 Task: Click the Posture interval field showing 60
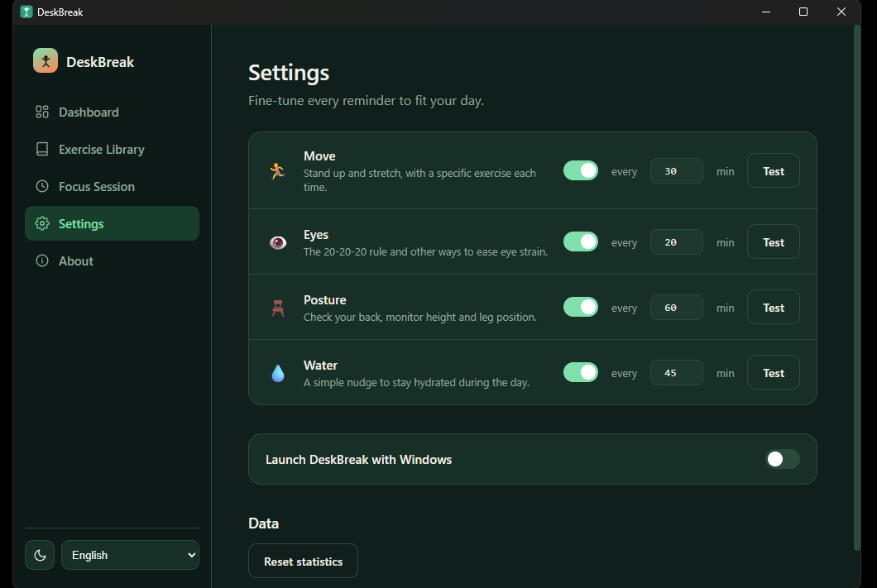click(x=677, y=308)
